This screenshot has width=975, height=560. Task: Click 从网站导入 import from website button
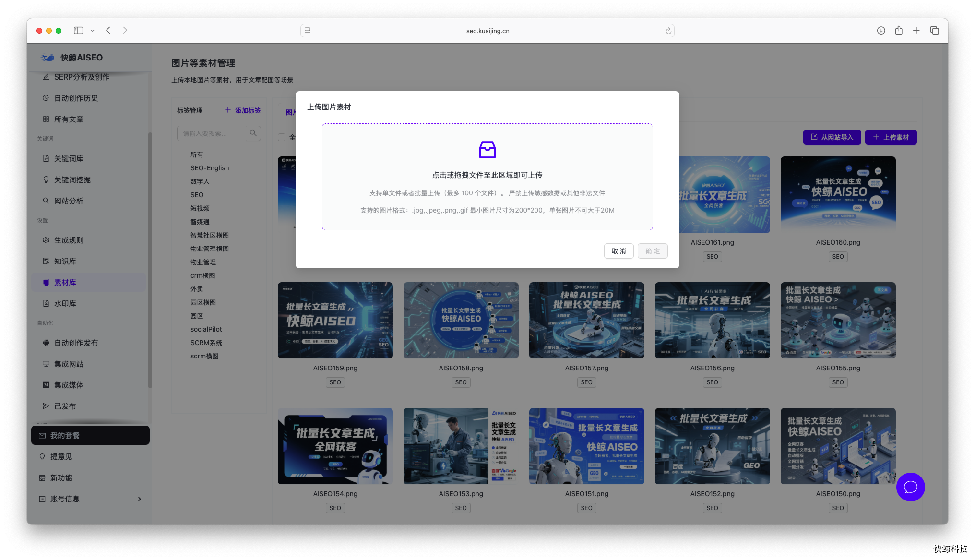click(832, 137)
